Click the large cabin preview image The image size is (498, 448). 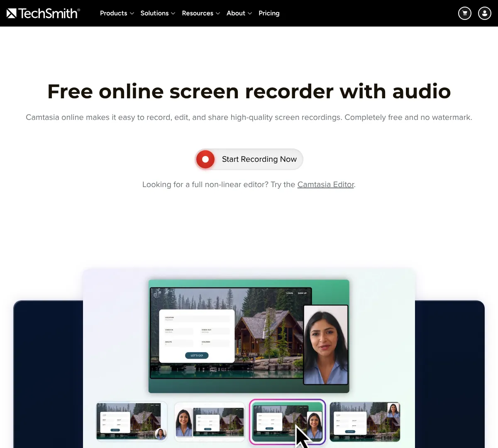coord(231,333)
